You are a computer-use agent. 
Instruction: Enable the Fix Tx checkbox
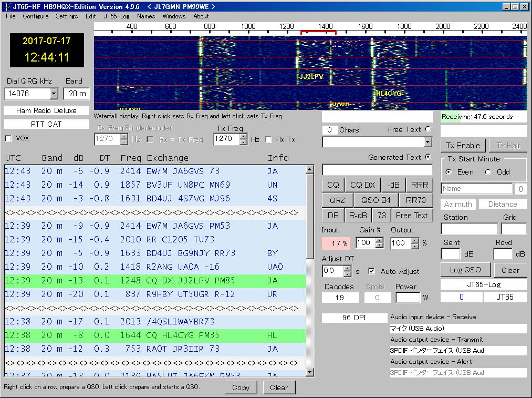(268, 139)
